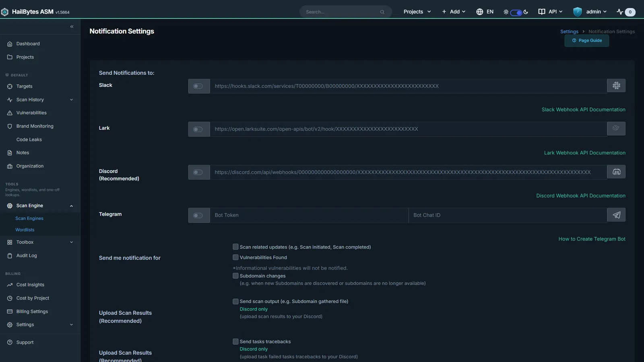The image size is (644, 362).
Task: Open Lark Webhook API Documentation link
Action: click(x=584, y=153)
